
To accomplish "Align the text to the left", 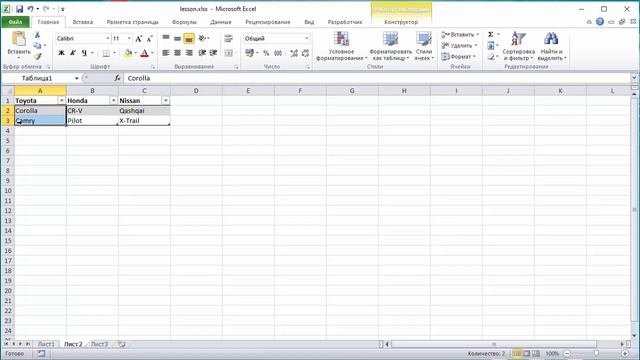I will [x=166, y=53].
